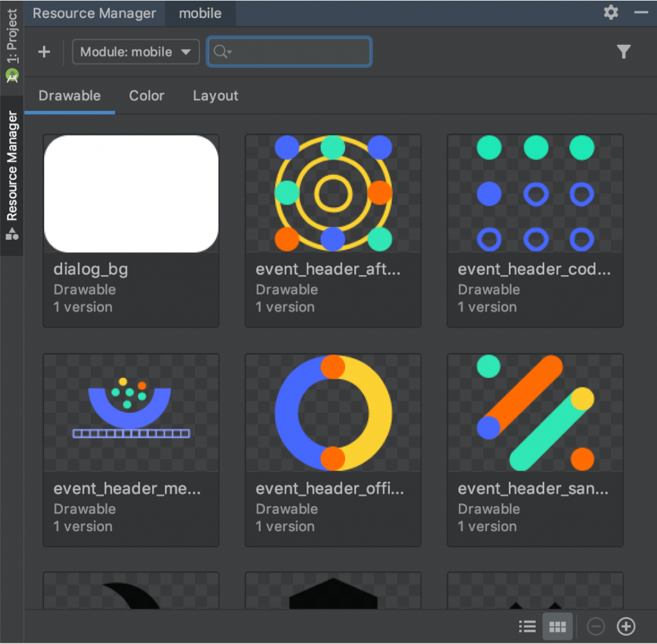Toggle the Resource Manager side tab

pyautogui.click(x=12, y=175)
